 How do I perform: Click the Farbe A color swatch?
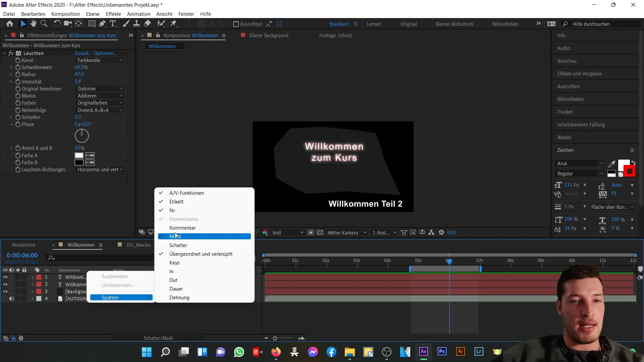79,155
